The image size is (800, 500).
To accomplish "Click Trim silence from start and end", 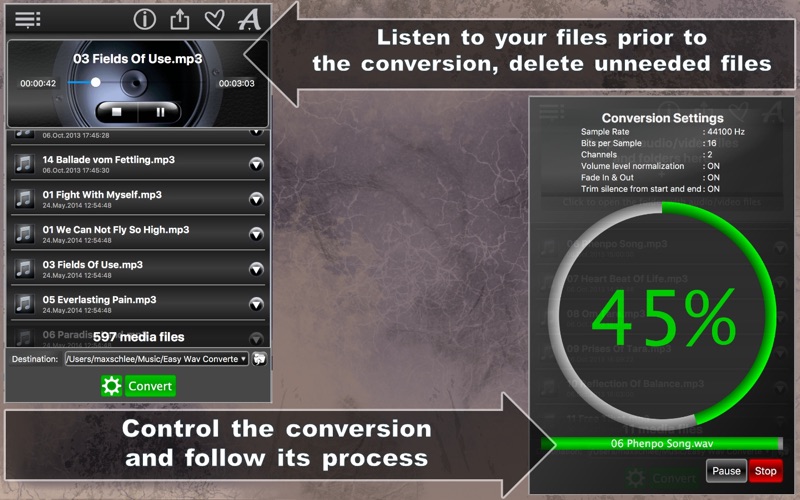I will point(650,189).
